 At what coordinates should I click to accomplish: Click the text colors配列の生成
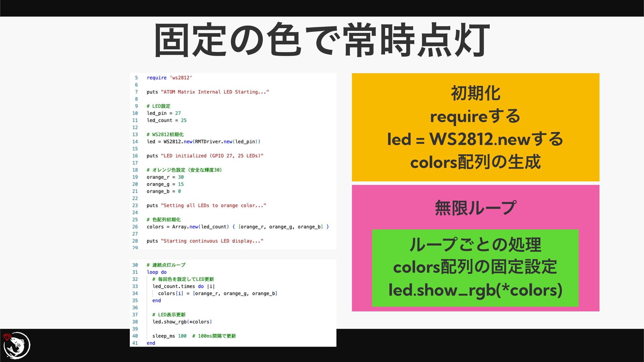[x=475, y=162]
